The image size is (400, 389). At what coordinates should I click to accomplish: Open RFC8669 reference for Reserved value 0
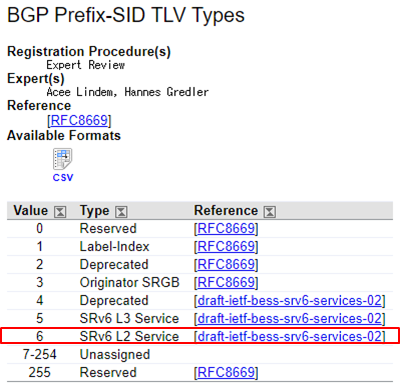click(226, 229)
